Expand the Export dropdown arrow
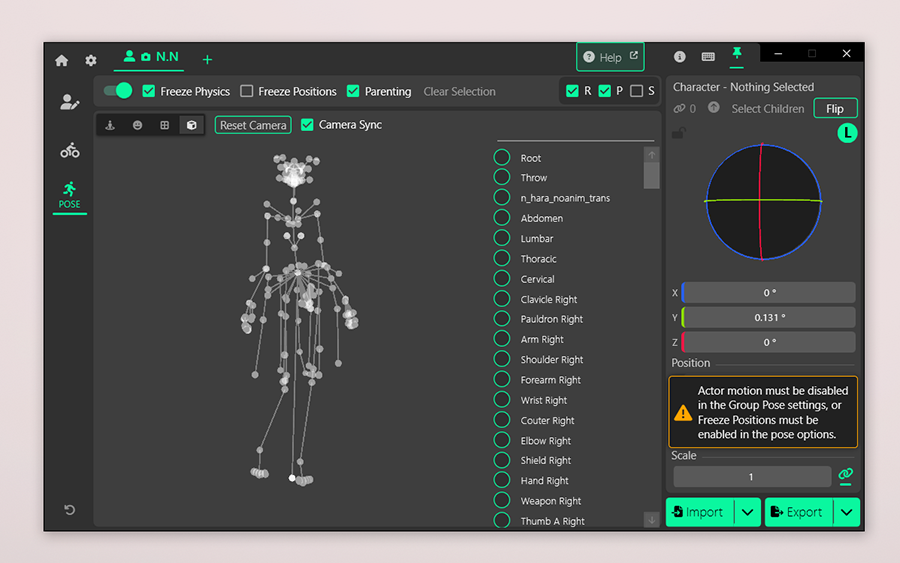900x563 pixels. (x=846, y=512)
